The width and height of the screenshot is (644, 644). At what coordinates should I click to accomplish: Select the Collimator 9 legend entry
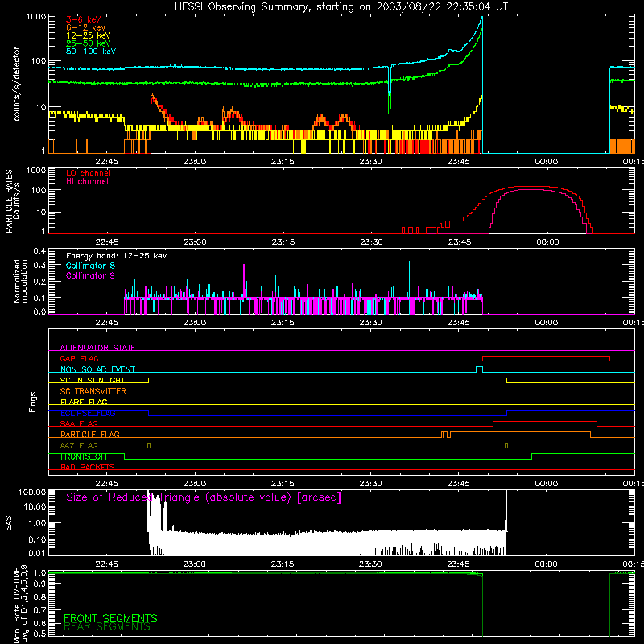(90, 275)
